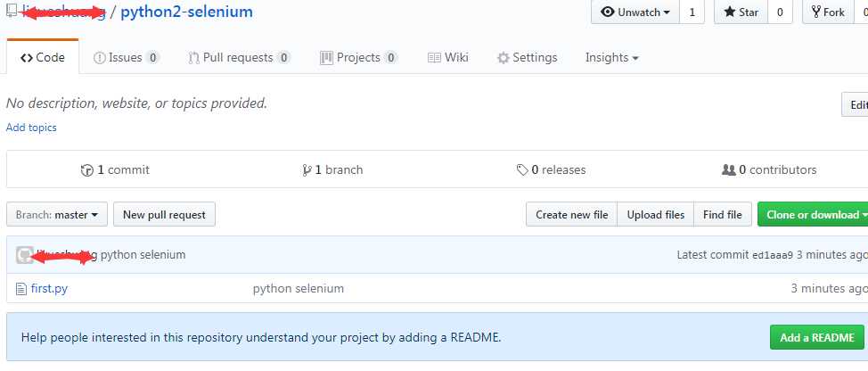
Task: Click the contributors people icon
Action: coord(729,170)
